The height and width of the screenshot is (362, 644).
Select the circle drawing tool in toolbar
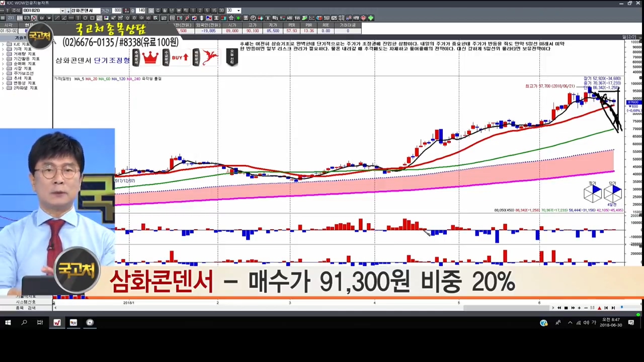click(x=85, y=18)
